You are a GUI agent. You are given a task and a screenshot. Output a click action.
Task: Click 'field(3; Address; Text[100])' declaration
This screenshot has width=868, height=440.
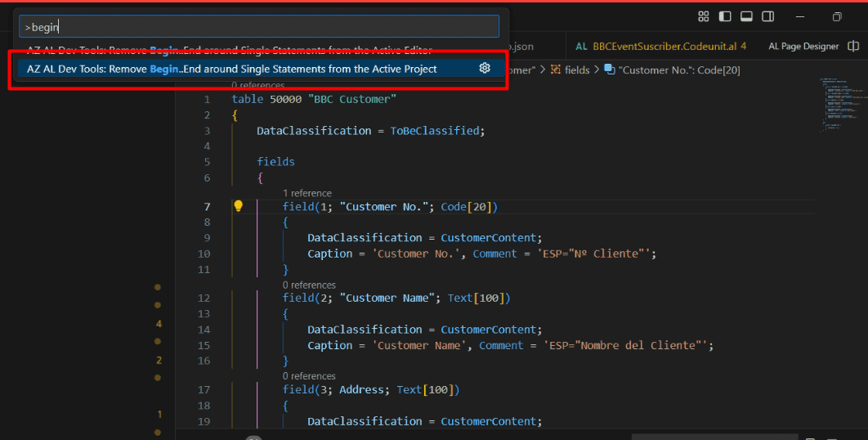(x=371, y=389)
